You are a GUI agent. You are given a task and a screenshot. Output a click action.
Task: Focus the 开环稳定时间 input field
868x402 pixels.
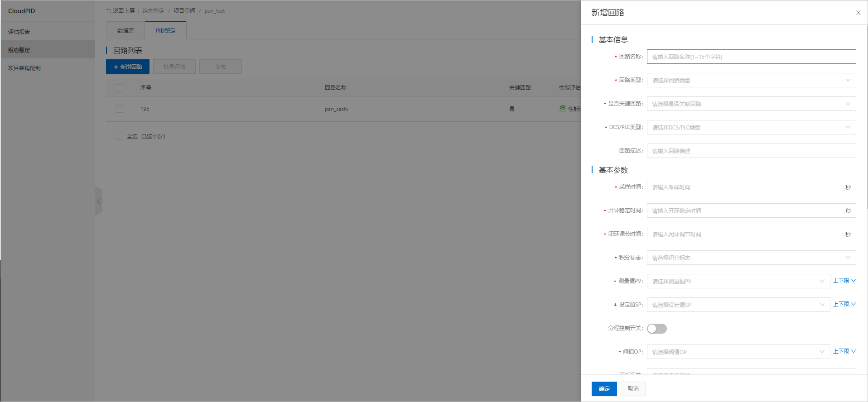pyautogui.click(x=751, y=211)
